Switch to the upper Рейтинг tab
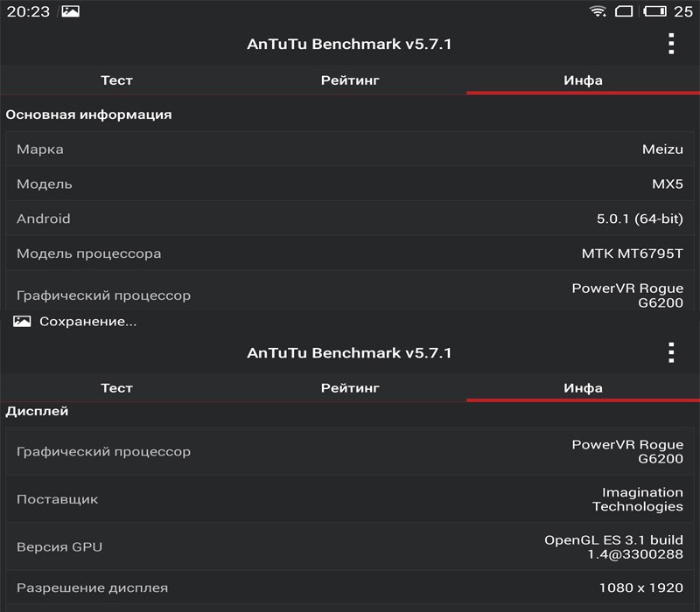Viewport: 700px width, 612px height. click(x=350, y=80)
